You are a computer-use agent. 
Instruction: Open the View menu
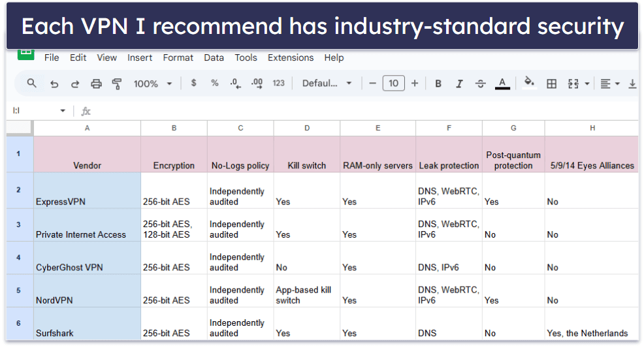click(106, 57)
